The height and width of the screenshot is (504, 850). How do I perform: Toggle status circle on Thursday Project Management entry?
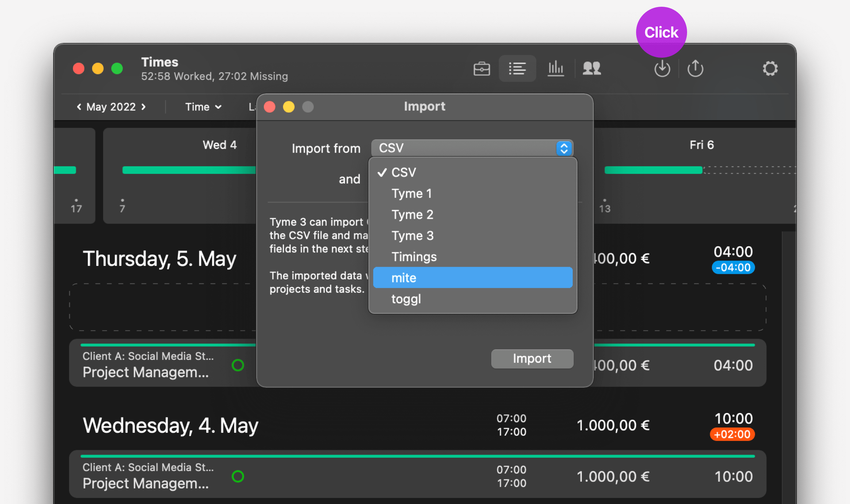(x=238, y=365)
